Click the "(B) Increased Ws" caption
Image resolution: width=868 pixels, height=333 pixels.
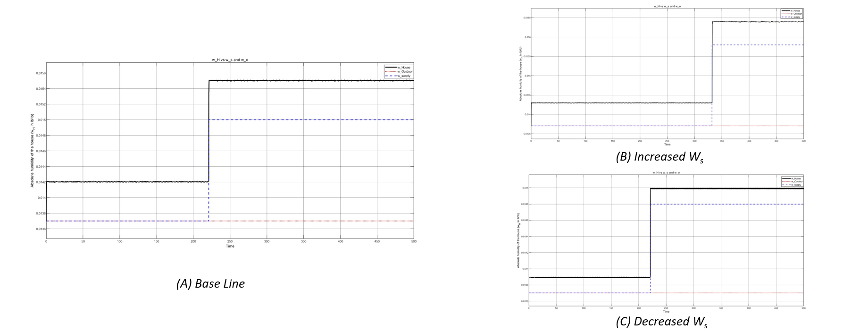[659, 157]
